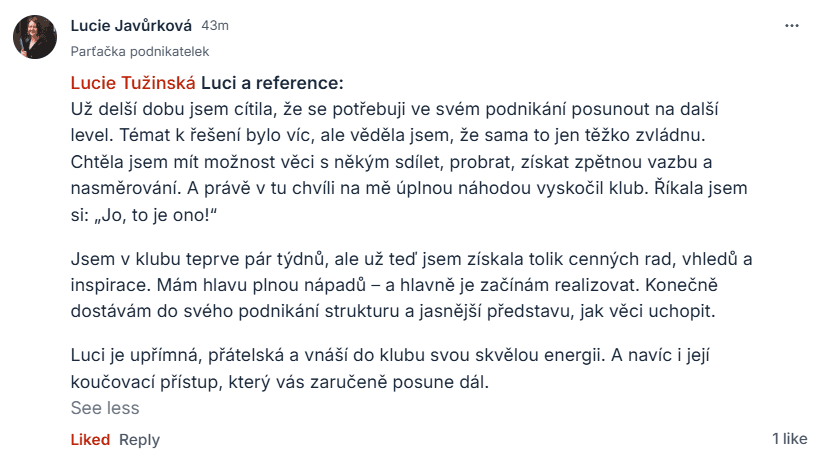Open the three-dot more options menu

792,25
